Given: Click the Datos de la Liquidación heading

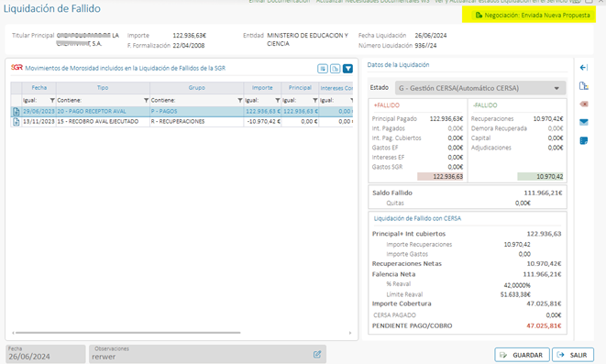Looking at the screenshot, I should click(x=398, y=65).
